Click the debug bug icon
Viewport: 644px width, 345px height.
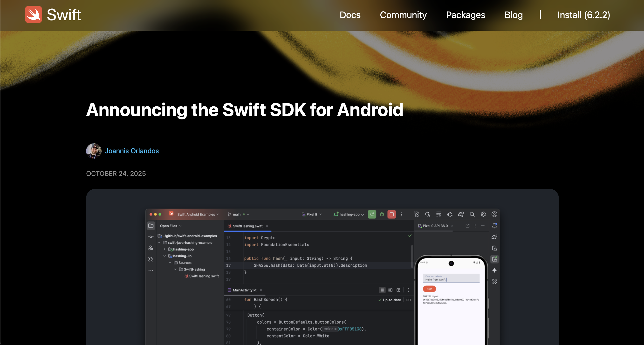click(382, 214)
